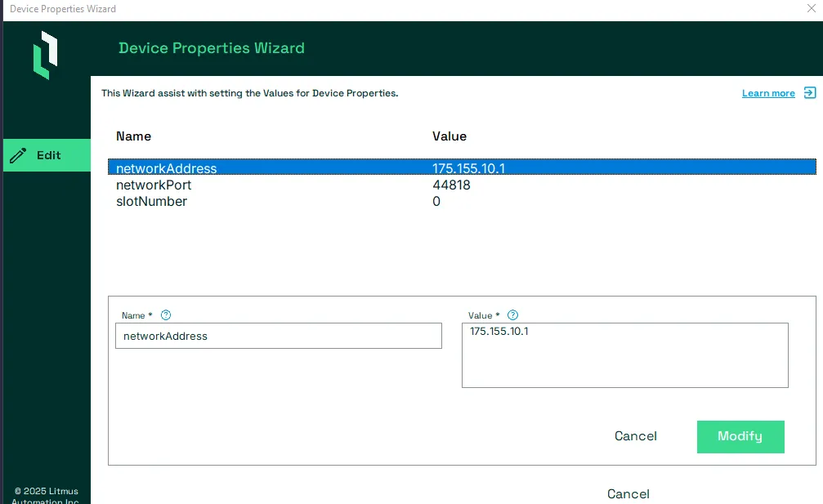Click the Name column header

tap(133, 136)
